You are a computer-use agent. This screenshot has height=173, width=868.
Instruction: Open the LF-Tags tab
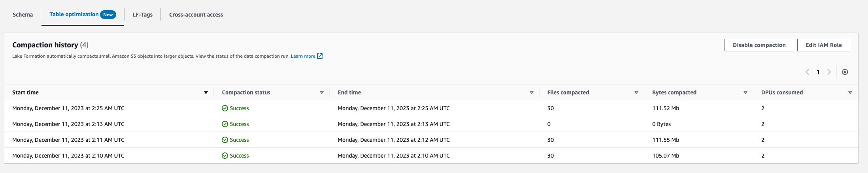(x=142, y=15)
